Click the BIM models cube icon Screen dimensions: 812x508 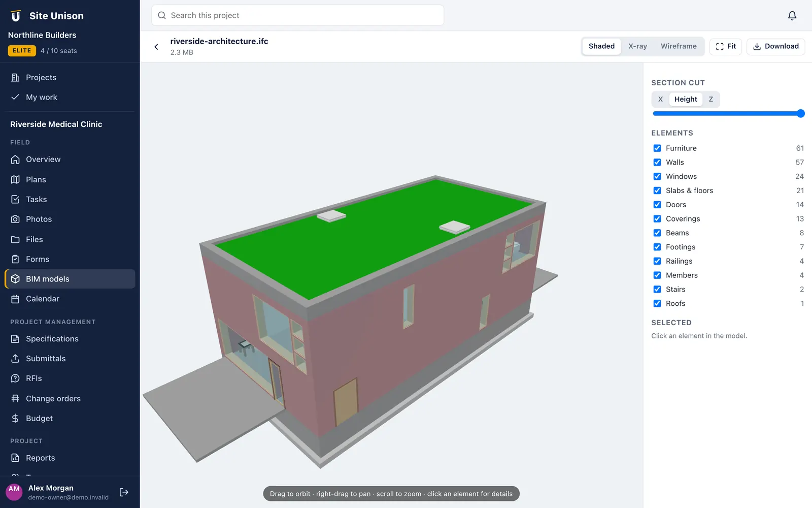[x=15, y=279]
